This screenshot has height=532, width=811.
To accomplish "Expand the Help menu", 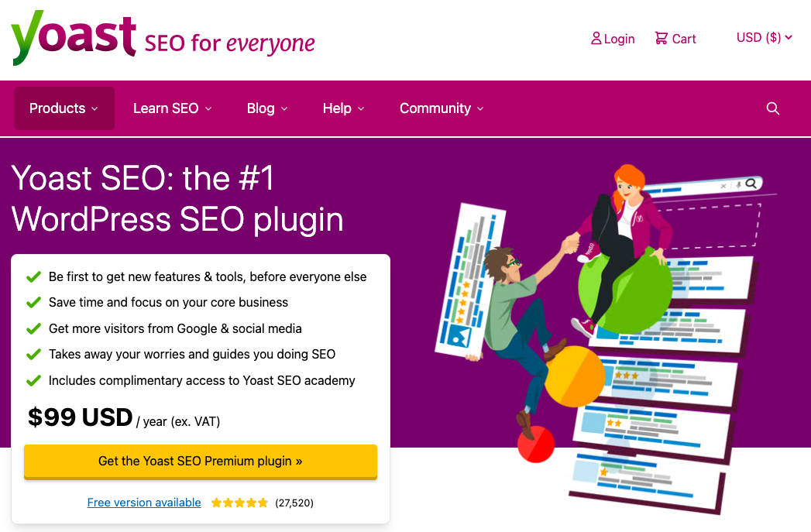I will click(343, 108).
